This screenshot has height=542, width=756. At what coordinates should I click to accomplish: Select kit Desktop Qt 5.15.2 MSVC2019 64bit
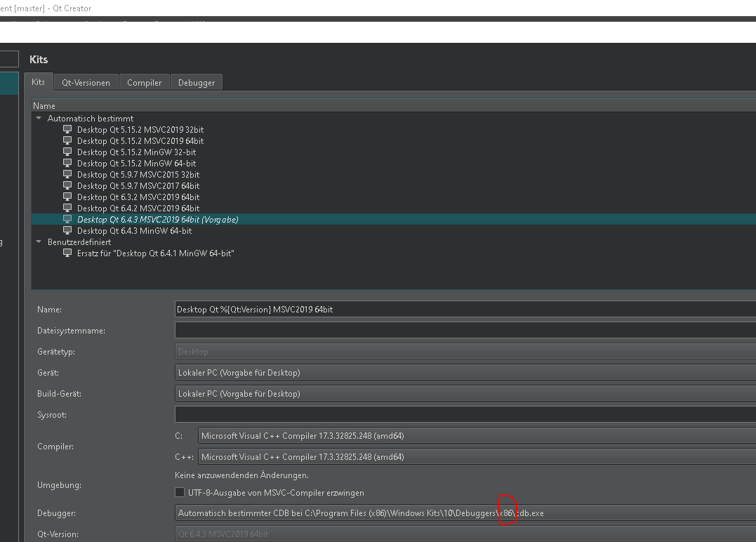[x=140, y=141]
